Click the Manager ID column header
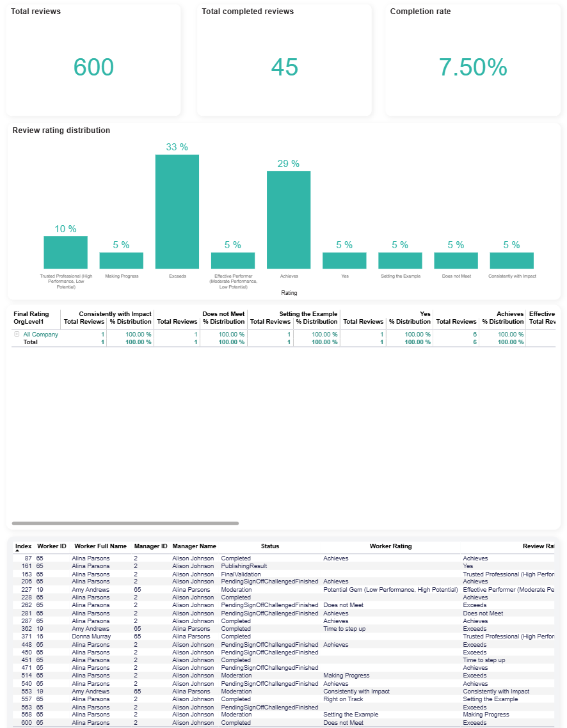Screen dimensions: 567x728 [150, 546]
